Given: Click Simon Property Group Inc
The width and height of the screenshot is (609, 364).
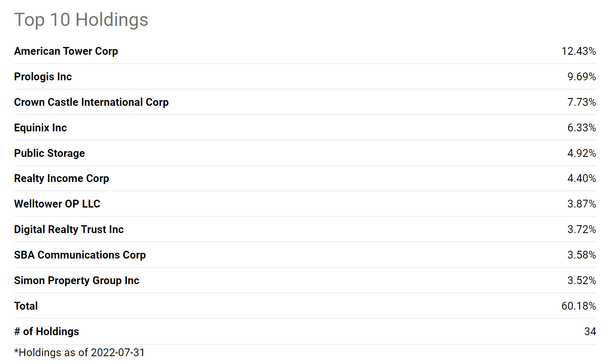Looking at the screenshot, I should click(77, 280).
